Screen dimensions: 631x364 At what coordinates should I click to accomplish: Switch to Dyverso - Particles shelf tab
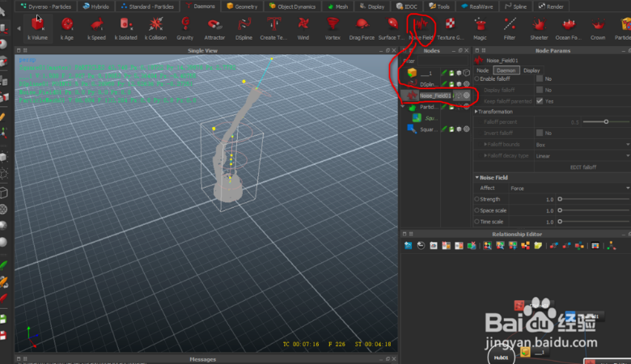point(45,6)
